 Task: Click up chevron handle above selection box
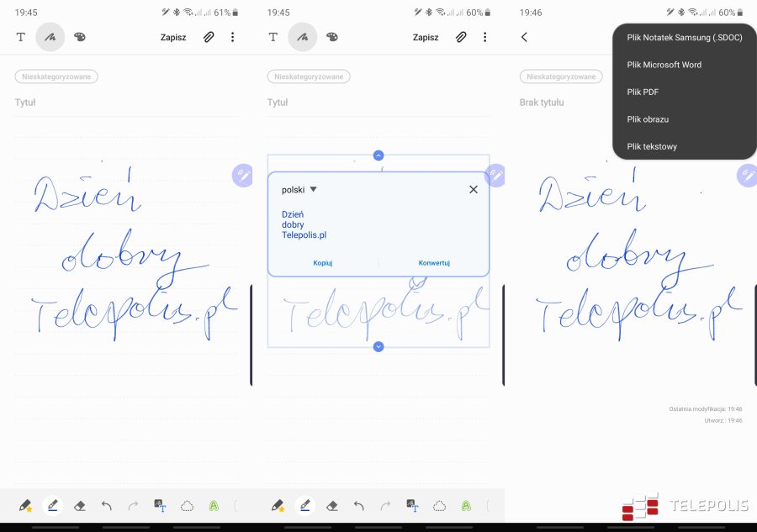tap(378, 155)
